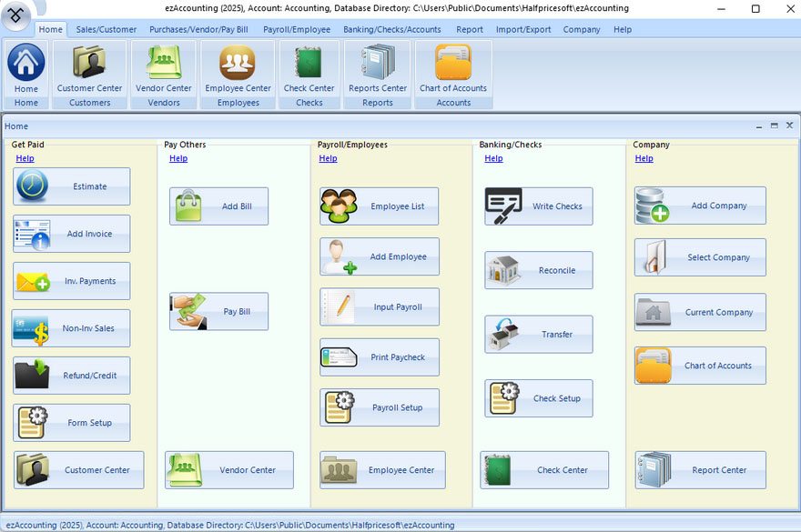The image size is (801, 532).
Task: Open the Help link under Banking/Checks
Action: tap(493, 158)
